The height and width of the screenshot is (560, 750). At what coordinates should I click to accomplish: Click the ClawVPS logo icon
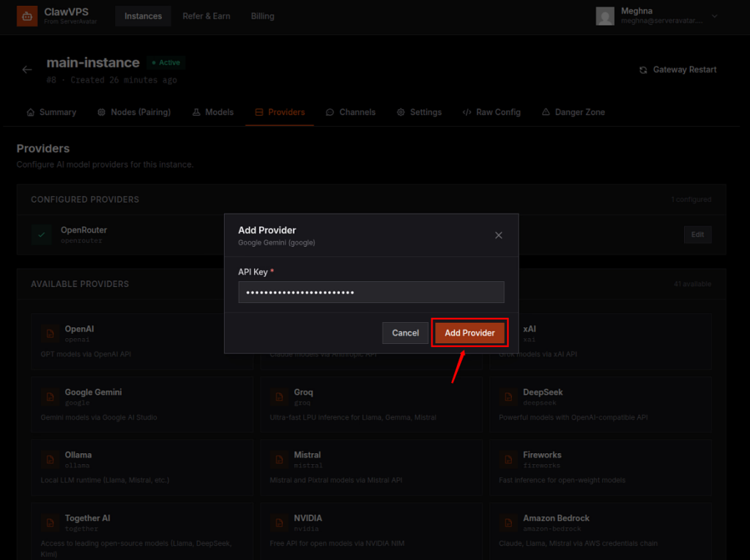(x=28, y=15)
